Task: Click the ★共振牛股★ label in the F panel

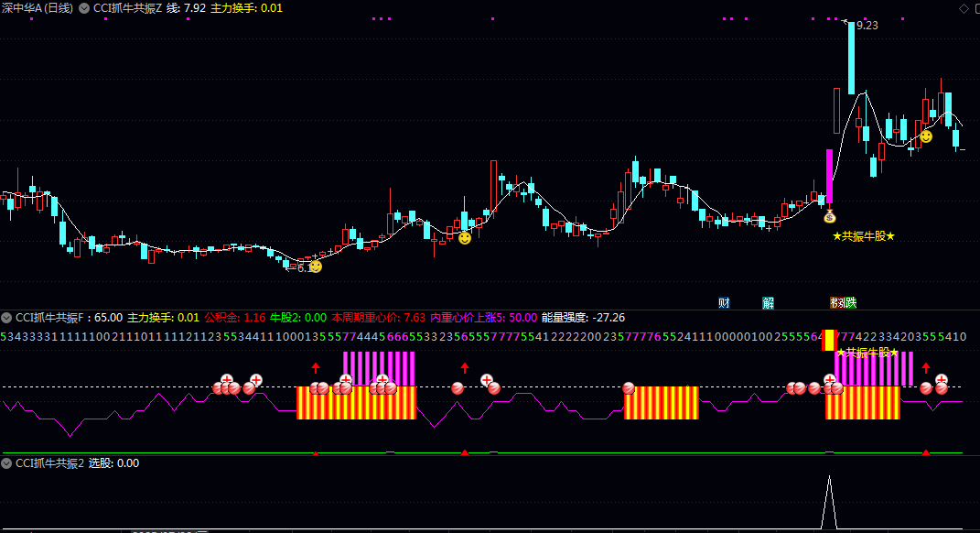Action: (867, 353)
